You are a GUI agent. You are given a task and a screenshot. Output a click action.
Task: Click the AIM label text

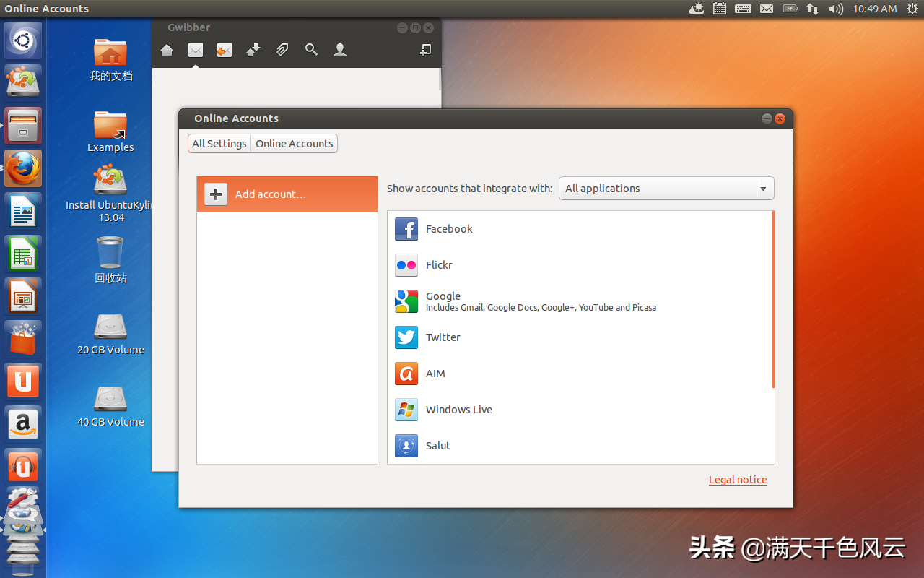(x=435, y=374)
